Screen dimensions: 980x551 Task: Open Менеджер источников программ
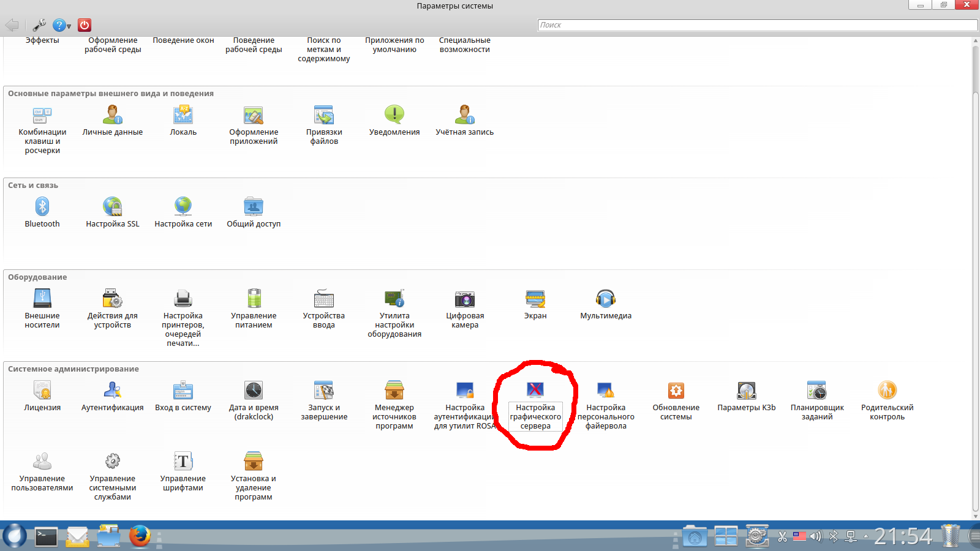point(394,405)
